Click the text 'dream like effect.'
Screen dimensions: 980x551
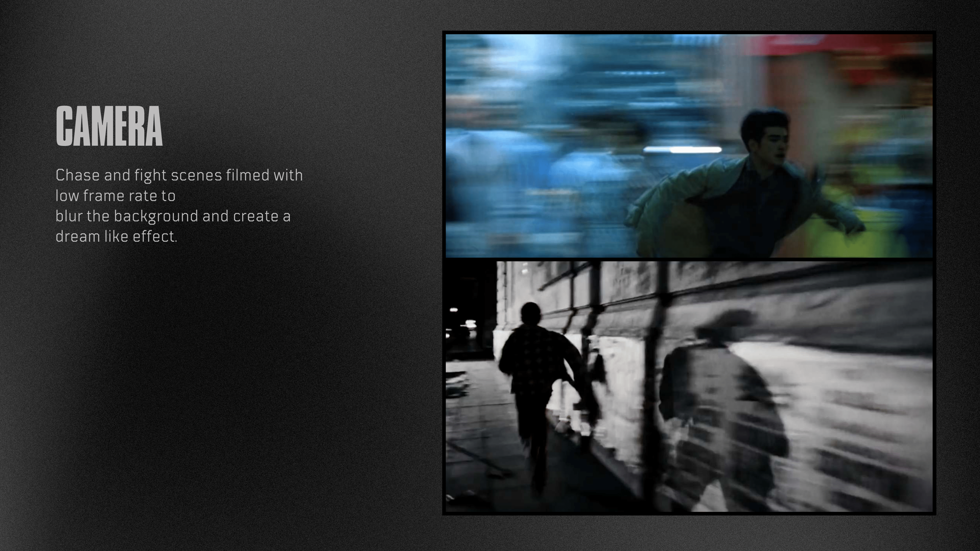116,237
